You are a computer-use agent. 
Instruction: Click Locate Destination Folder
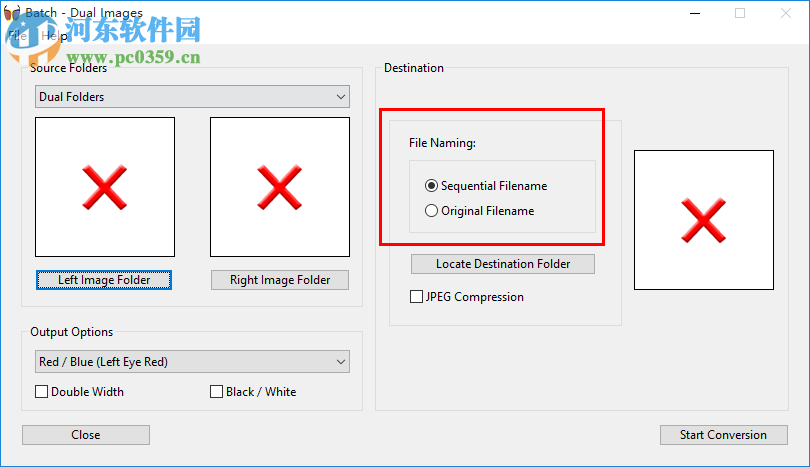[x=503, y=264]
